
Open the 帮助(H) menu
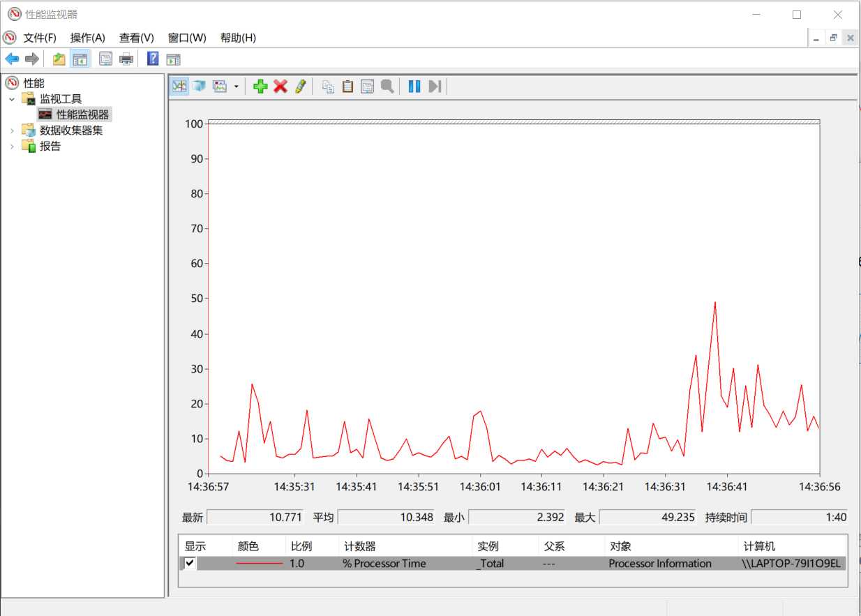(x=238, y=38)
